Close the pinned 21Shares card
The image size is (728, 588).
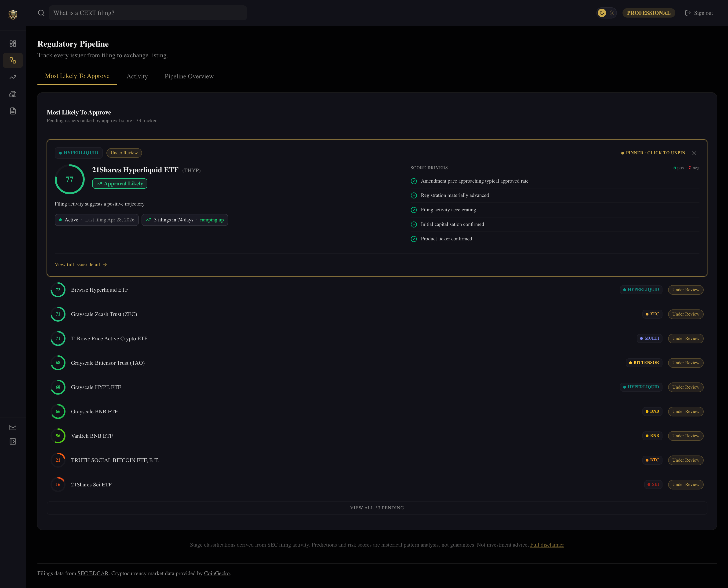[x=694, y=153]
